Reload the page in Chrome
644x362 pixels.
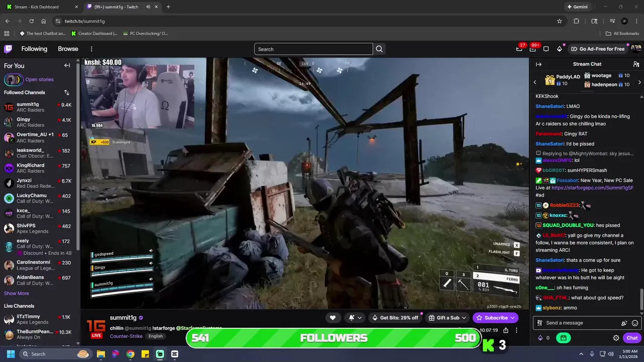click(x=31, y=21)
